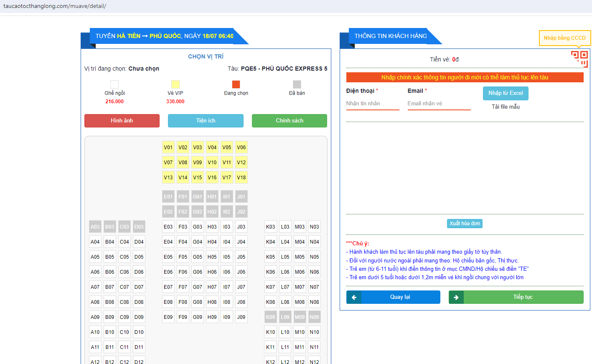
Task: Select seat G04
Action: click(198, 242)
